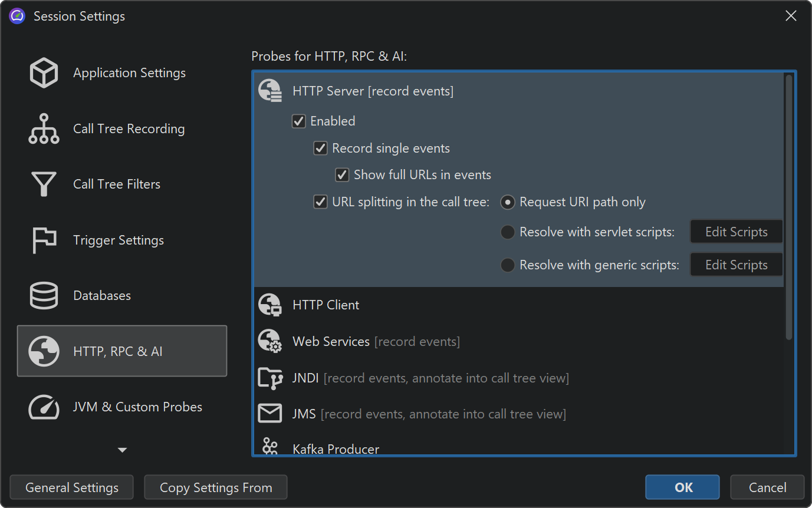
Task: Uncheck the Enabled checkbox for HTTP Server
Action: pos(299,121)
